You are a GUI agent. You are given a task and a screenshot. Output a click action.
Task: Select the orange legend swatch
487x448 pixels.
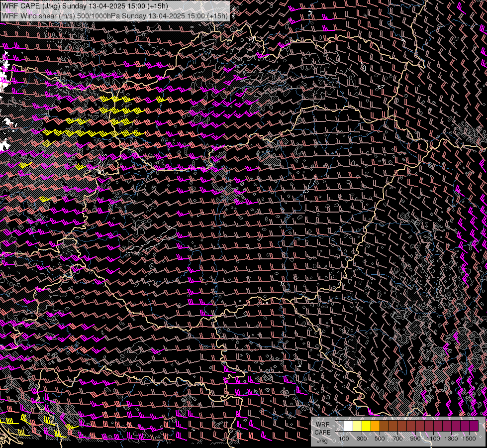click(x=375, y=426)
